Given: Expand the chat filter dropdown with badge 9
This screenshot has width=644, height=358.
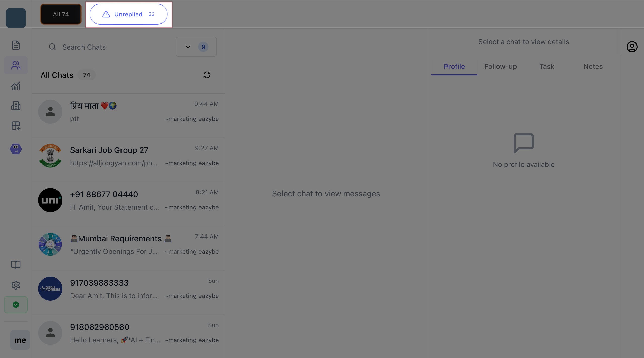Looking at the screenshot, I should [196, 47].
